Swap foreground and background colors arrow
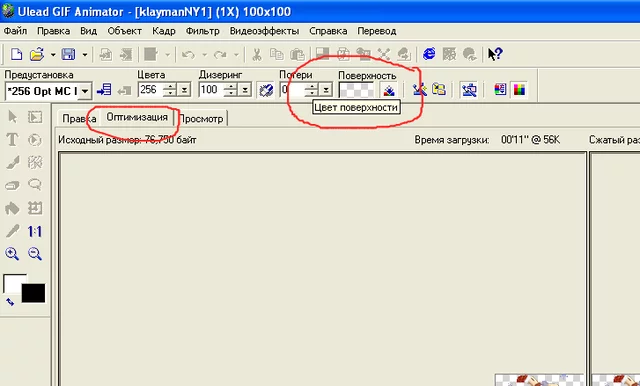This screenshot has height=386, width=640. (10, 302)
